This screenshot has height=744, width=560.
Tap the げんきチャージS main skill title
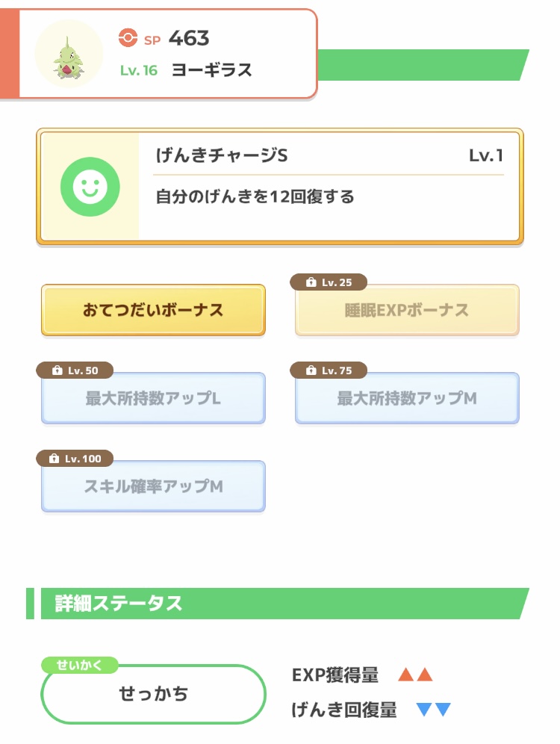[222, 155]
